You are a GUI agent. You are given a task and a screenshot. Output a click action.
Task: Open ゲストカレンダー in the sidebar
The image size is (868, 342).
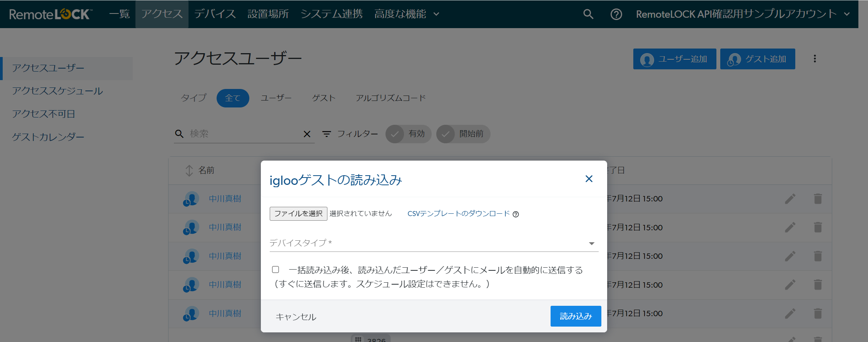pyautogui.click(x=48, y=137)
